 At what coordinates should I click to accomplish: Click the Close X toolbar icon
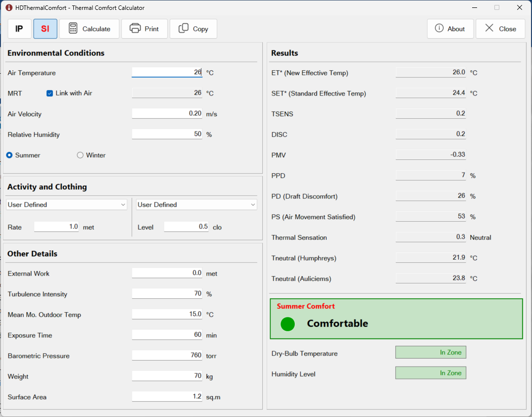click(x=489, y=28)
